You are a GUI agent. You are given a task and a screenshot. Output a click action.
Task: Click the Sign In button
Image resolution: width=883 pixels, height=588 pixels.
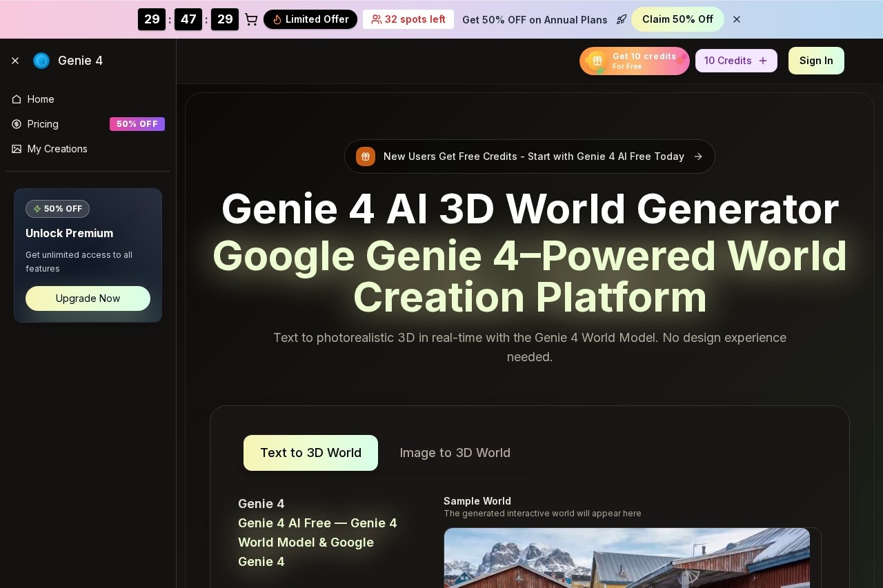pos(816,61)
